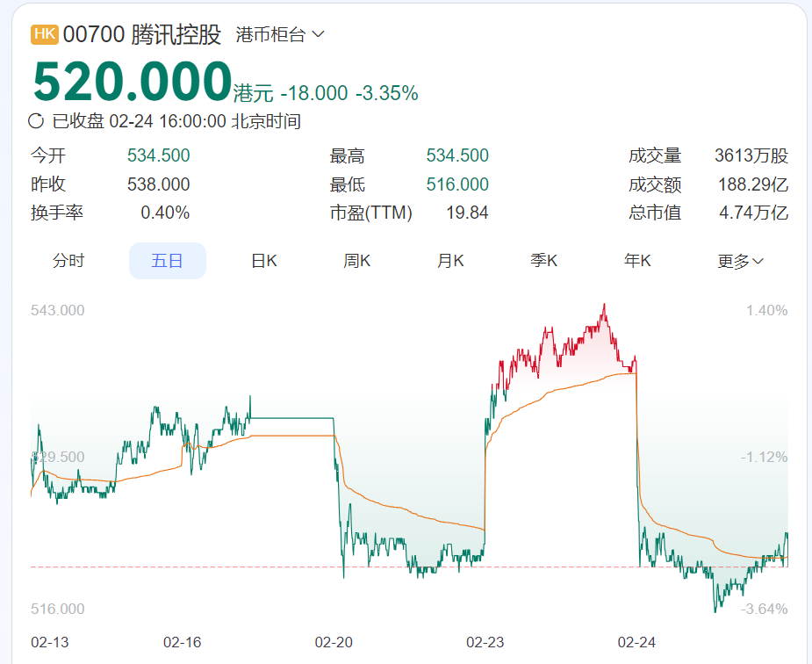Viewport: 812px width, 664px height.
Task: Click the 成交量 value 3613万股
Action: pyautogui.click(x=751, y=155)
